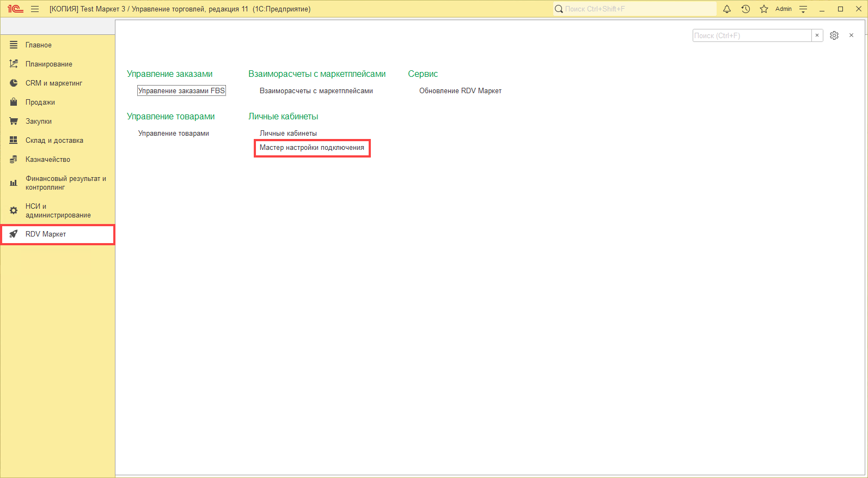Image resolution: width=868 pixels, height=478 pixels.
Task: Click Взаиморасчеты с маркетплейсами group heading
Action: (x=317, y=74)
